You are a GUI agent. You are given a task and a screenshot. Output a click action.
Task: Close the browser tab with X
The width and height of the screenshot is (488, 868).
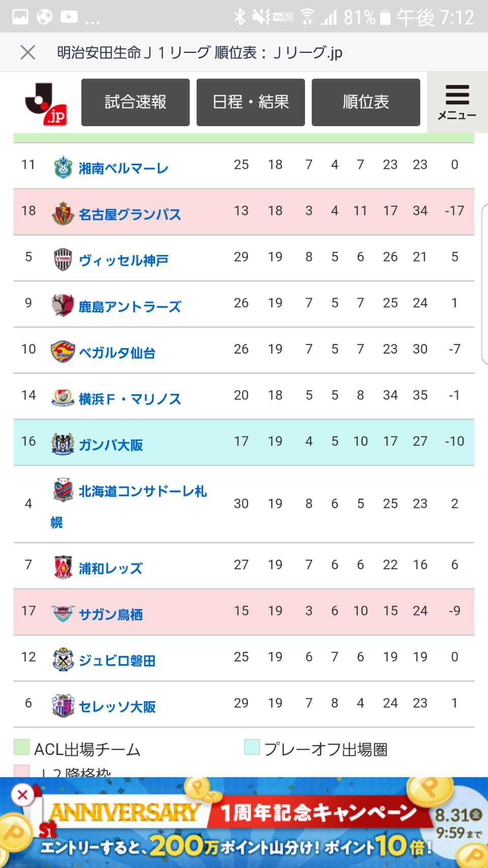click(27, 52)
